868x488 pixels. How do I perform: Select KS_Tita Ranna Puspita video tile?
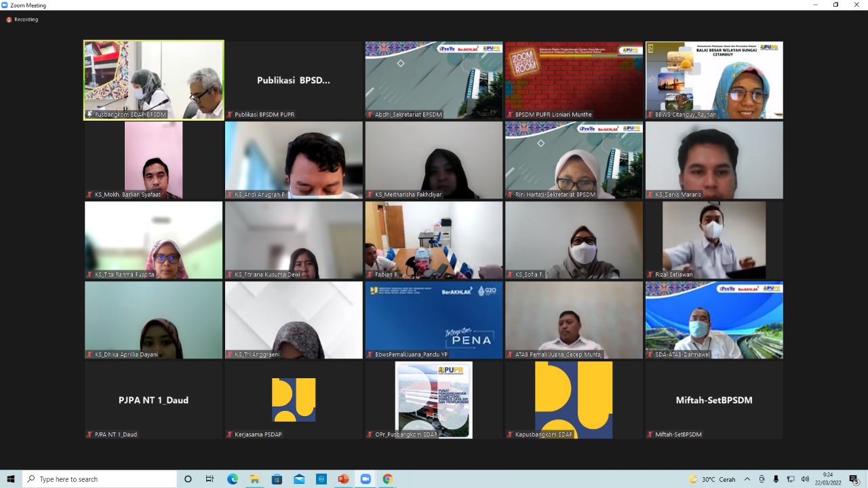point(154,240)
